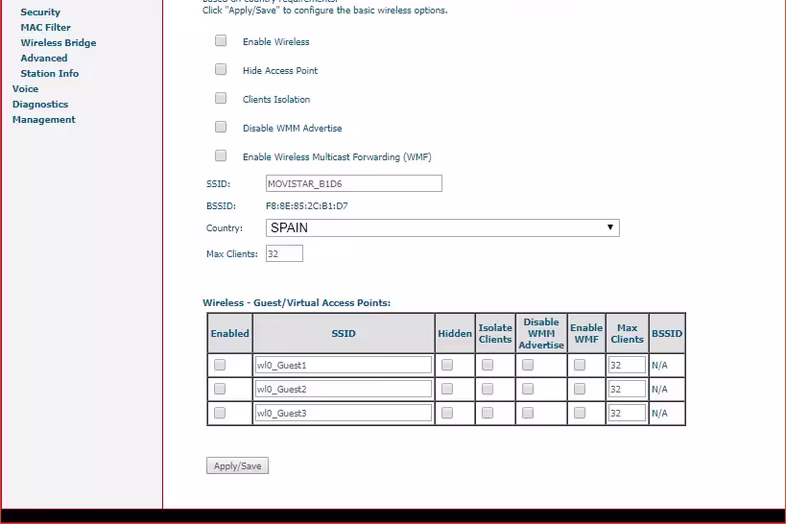Image resolution: width=786 pixels, height=524 pixels.
Task: Edit the wl0_Guest3 SSID field
Action: [343, 413]
